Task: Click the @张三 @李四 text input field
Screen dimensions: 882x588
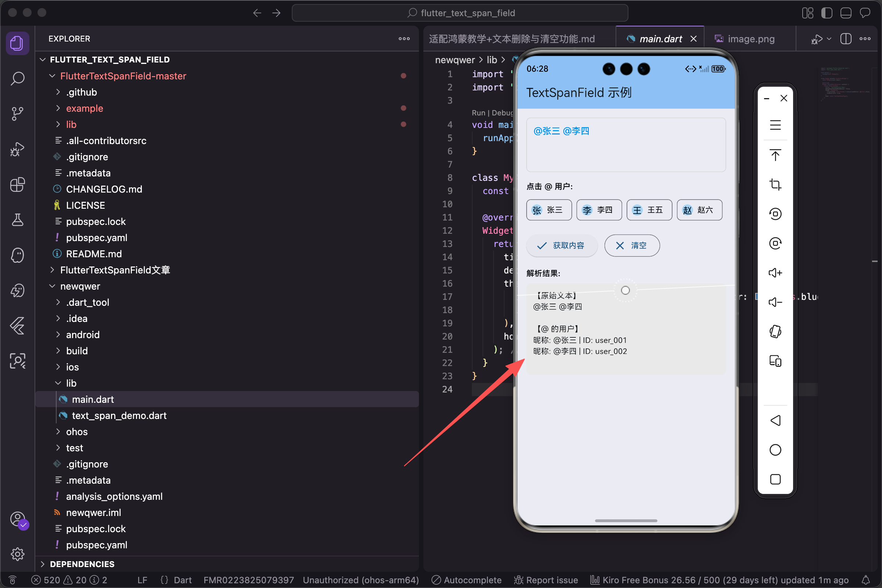Action: click(x=625, y=145)
